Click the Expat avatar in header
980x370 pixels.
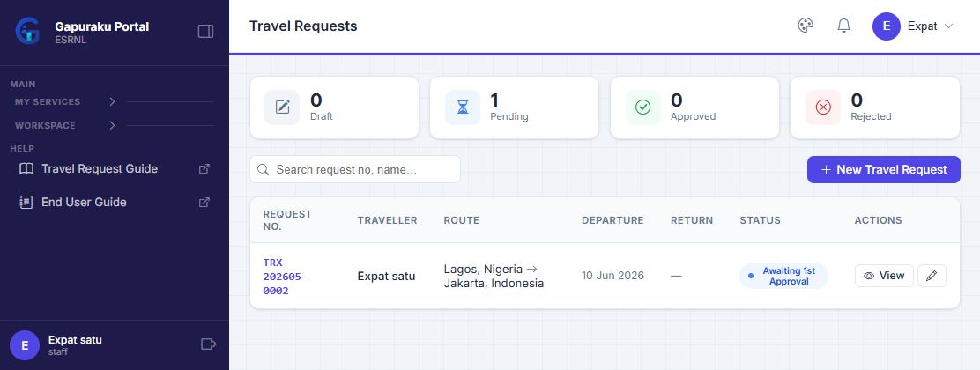(x=887, y=26)
